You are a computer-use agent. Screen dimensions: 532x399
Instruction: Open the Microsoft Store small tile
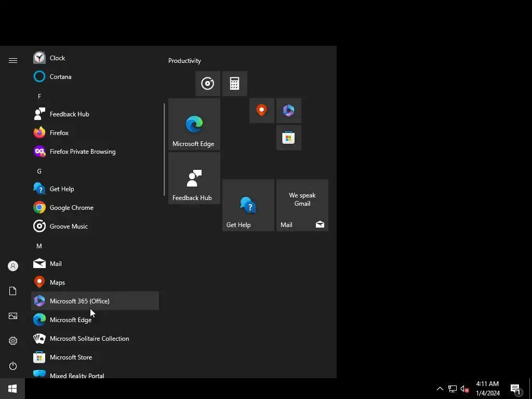tap(289, 138)
